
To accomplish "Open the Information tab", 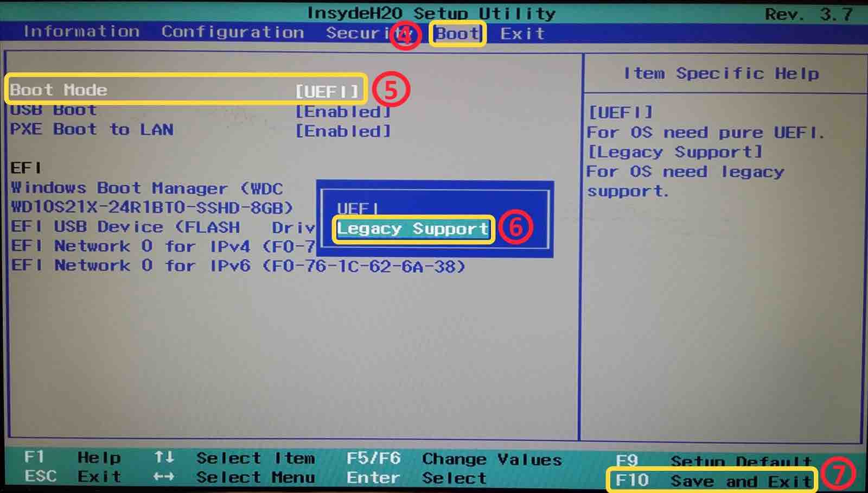I will [x=81, y=31].
